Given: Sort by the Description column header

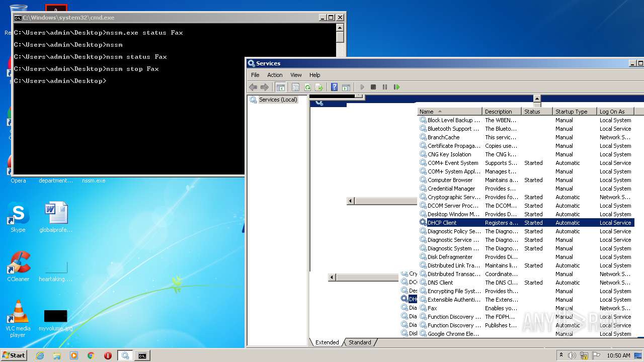Looking at the screenshot, I should pyautogui.click(x=502, y=112).
